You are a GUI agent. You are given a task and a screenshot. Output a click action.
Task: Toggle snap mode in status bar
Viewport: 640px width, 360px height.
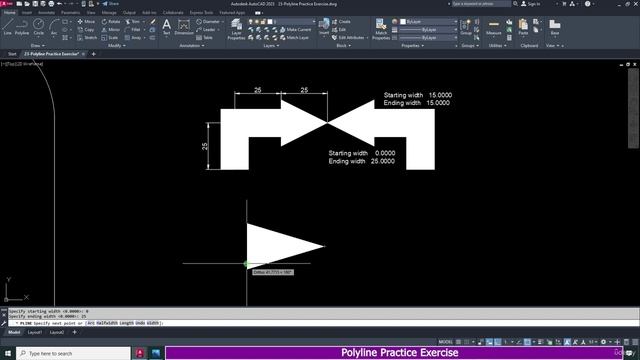[467, 342]
